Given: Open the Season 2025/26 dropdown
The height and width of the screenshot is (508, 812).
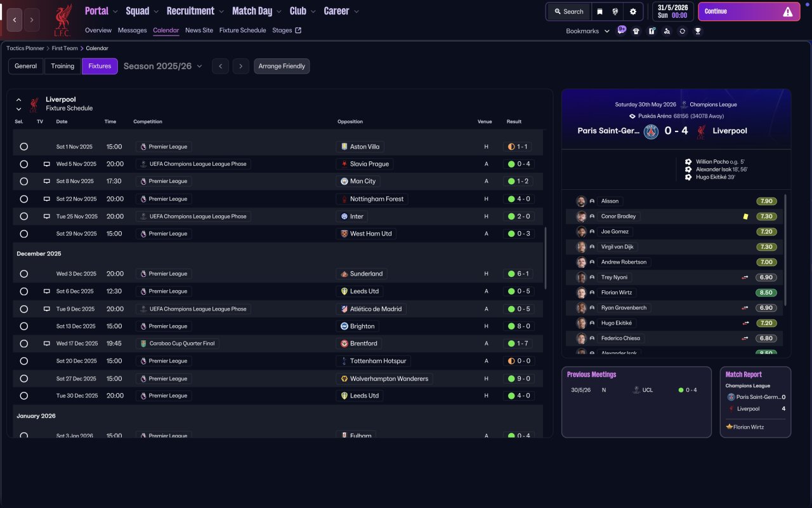Looking at the screenshot, I should coord(163,66).
